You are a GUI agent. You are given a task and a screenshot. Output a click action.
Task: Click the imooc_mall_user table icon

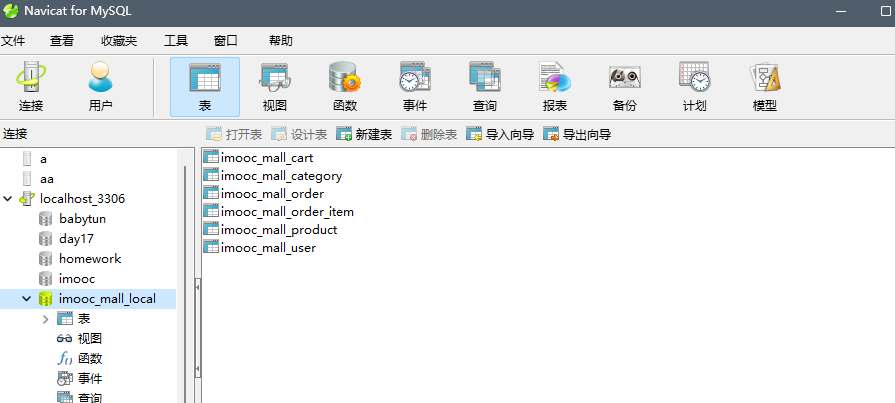[211, 247]
